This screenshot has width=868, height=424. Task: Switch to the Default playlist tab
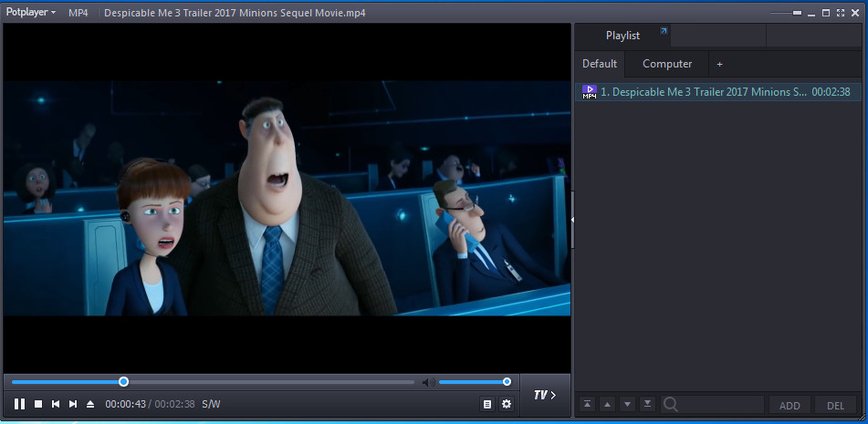pos(600,64)
